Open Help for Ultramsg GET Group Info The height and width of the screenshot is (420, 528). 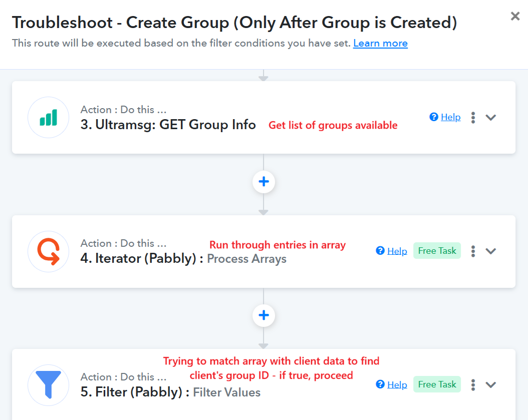[445, 117]
